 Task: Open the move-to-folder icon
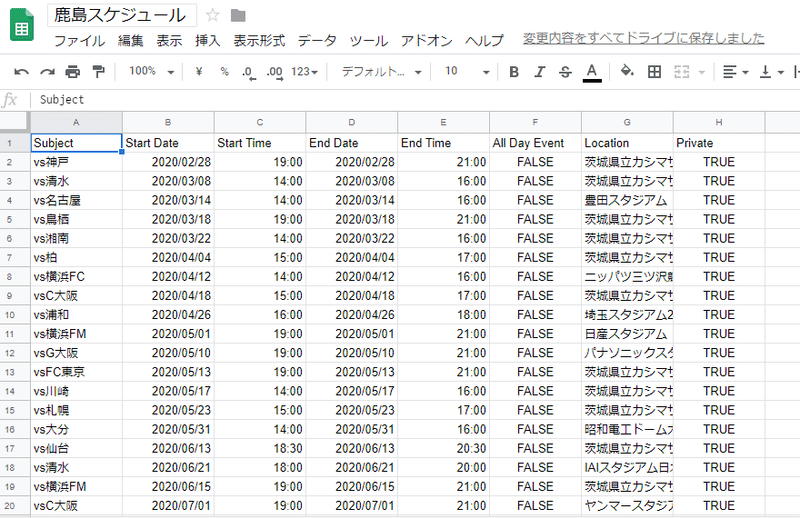coord(238,16)
